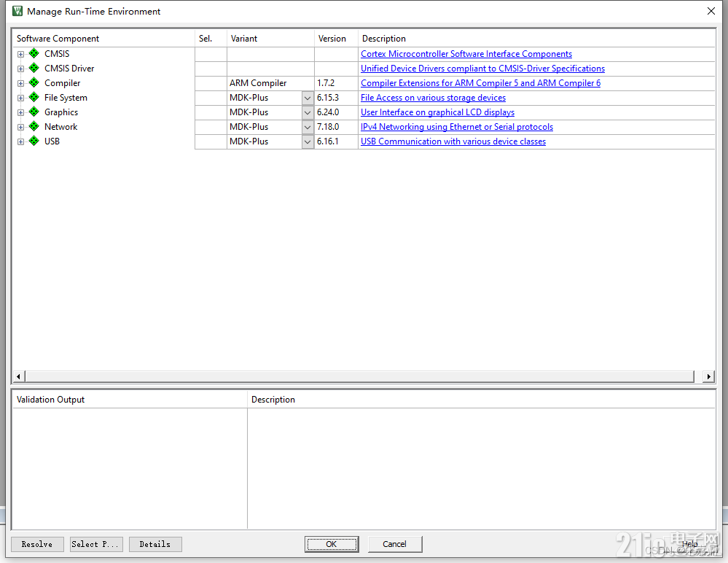Open the Cortex Microcontroller Software Interface Components link
This screenshot has height=563, width=728.
[x=466, y=54]
